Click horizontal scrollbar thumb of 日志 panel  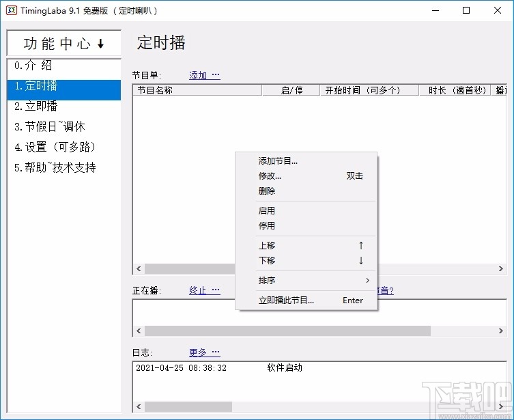click(188, 407)
